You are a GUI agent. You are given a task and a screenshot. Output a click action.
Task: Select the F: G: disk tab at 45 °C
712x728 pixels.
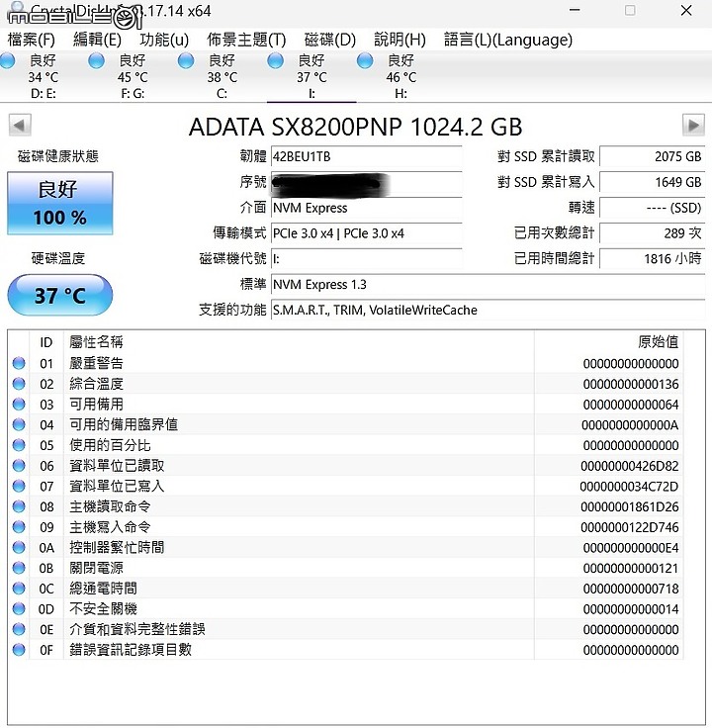[x=133, y=76]
